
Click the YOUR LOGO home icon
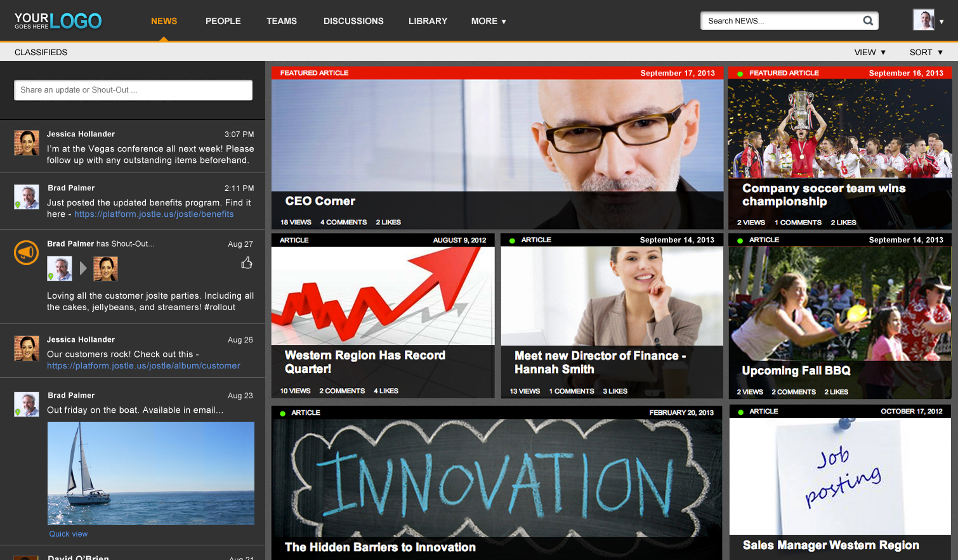[x=58, y=21]
